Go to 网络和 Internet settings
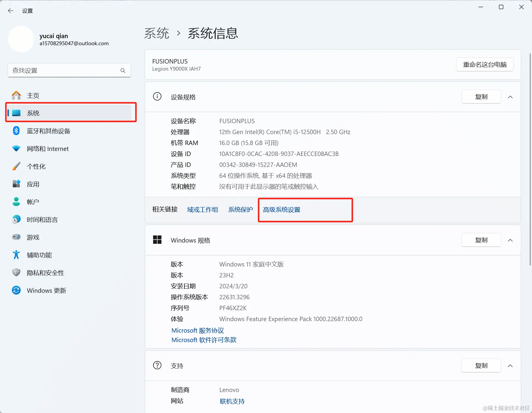The image size is (532, 413). 69,149
